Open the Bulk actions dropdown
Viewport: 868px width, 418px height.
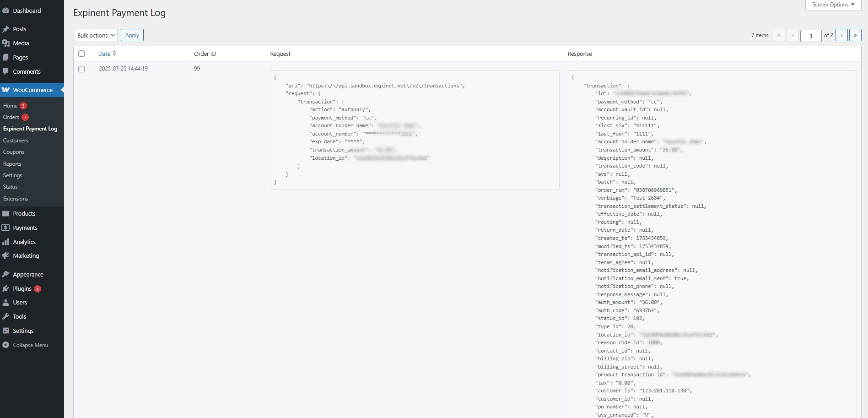(95, 35)
